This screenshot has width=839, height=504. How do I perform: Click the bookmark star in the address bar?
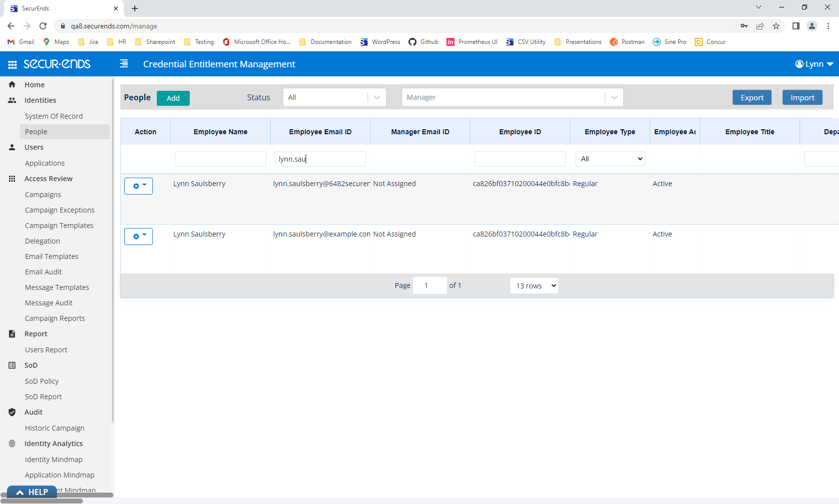tap(777, 26)
